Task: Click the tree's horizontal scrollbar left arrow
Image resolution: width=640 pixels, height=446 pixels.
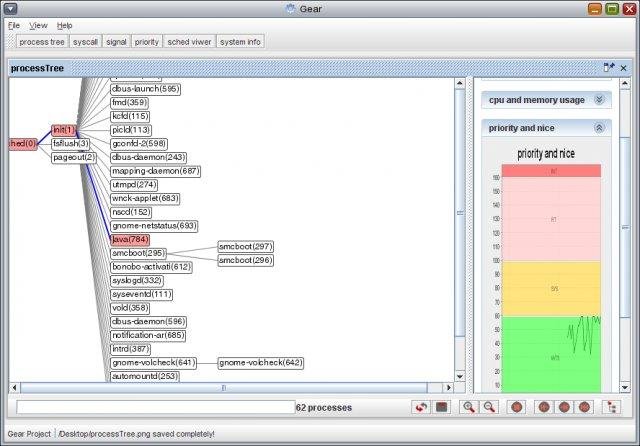Action: tap(15, 387)
